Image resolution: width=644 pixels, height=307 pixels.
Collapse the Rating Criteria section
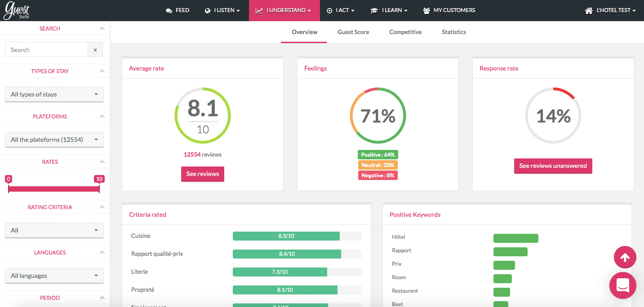[x=102, y=207]
